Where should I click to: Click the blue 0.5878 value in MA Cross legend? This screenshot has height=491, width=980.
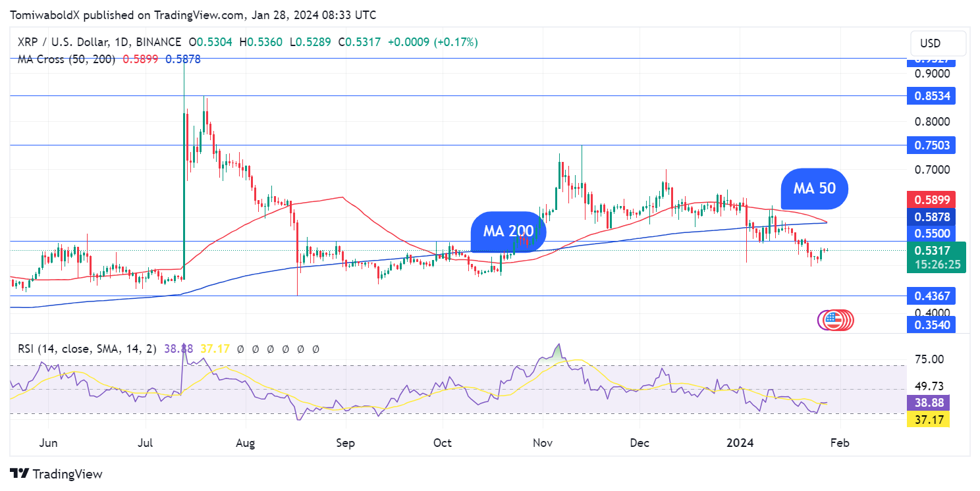point(183,59)
